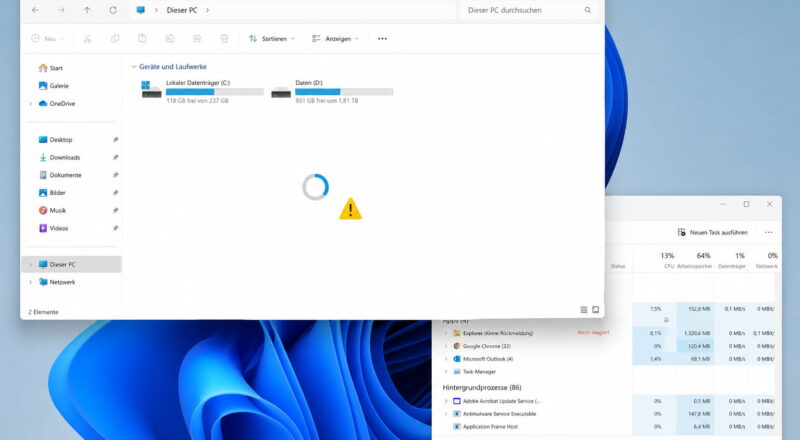Select Start in the Explorer sidebar
The height and width of the screenshot is (440, 800).
[x=56, y=68]
